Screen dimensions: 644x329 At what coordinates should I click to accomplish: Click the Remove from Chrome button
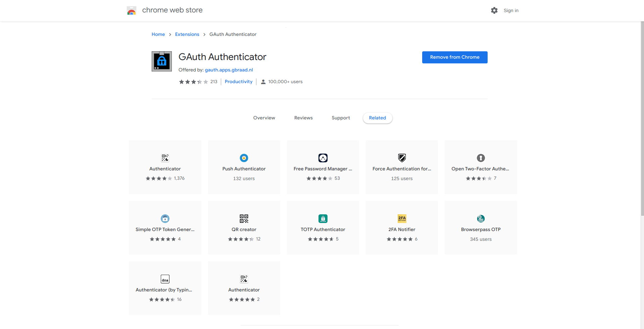(455, 57)
